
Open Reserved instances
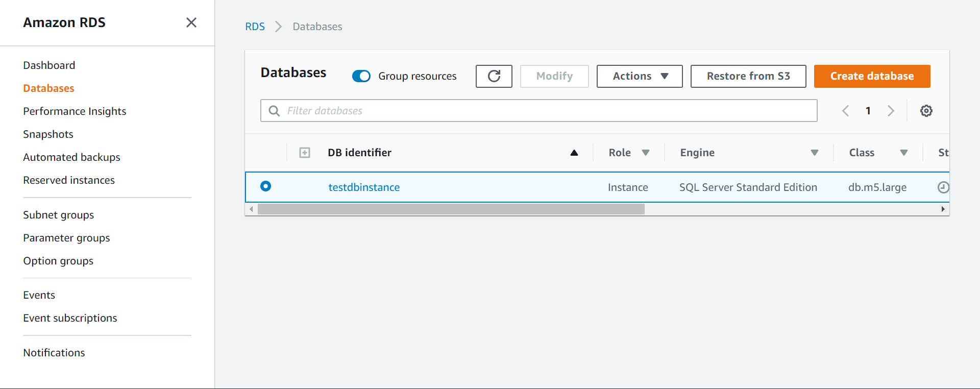[69, 180]
